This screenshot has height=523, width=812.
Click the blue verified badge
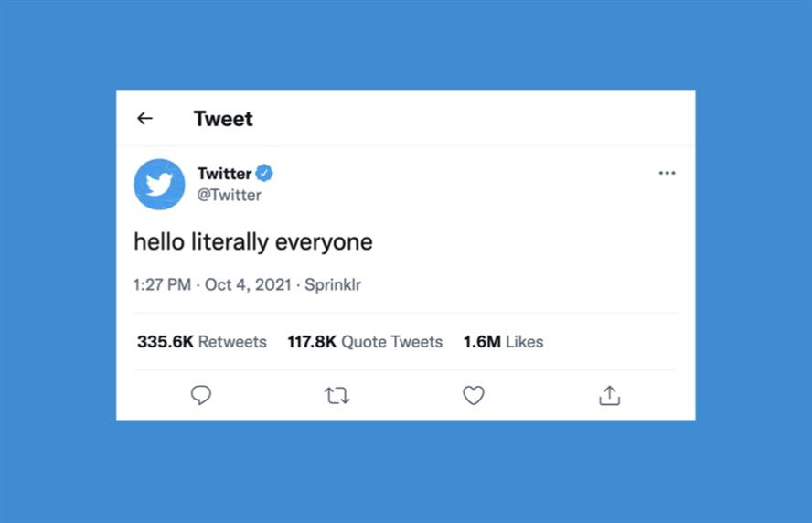pos(264,173)
